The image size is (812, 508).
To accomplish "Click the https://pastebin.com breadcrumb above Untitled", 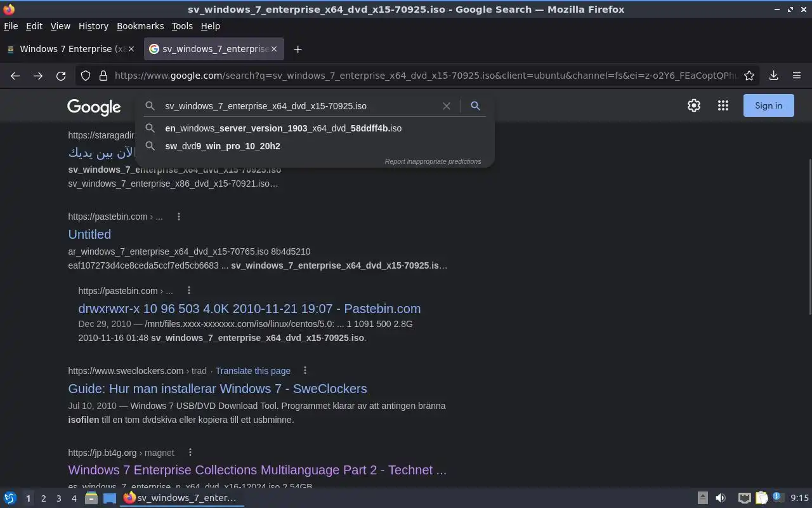I will tap(115, 217).
